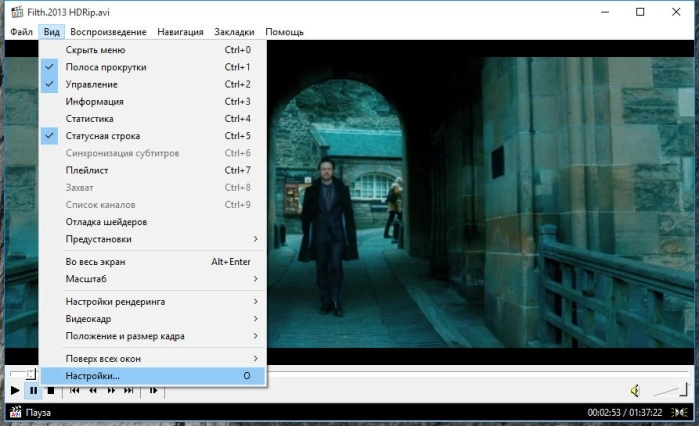The height and width of the screenshot is (426, 699).
Task: Click the fast forward button
Action: pyautogui.click(x=111, y=391)
